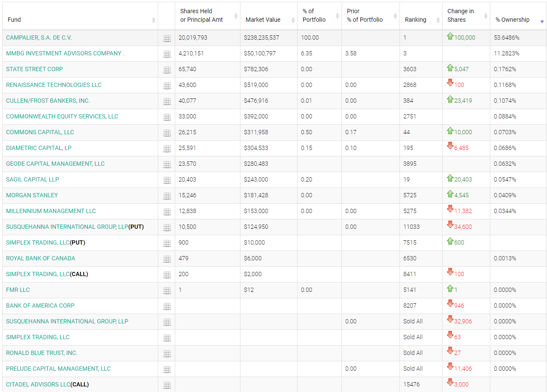547x392 pixels.
Task: Open grid icon for SUSQUEHANNA Sold All row
Action: point(167,322)
